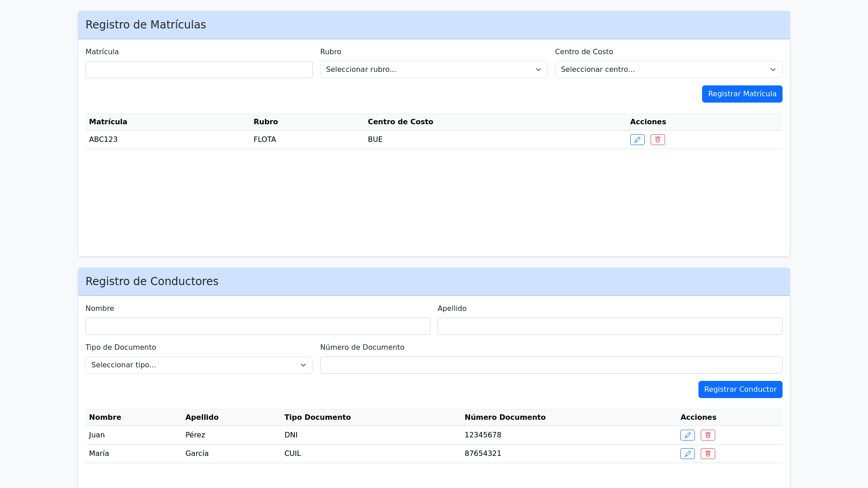This screenshot has height=488, width=868.
Task: Delete conductor María García
Action: tap(708, 454)
